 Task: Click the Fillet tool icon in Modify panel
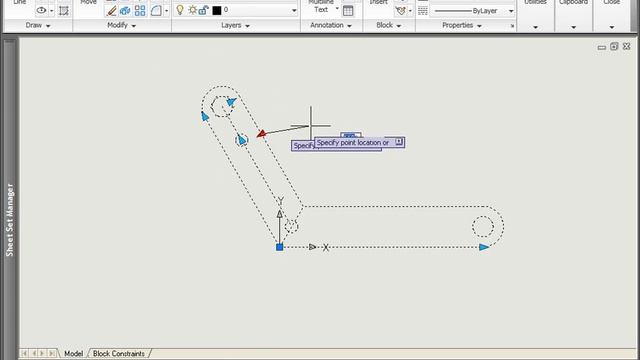point(156,11)
